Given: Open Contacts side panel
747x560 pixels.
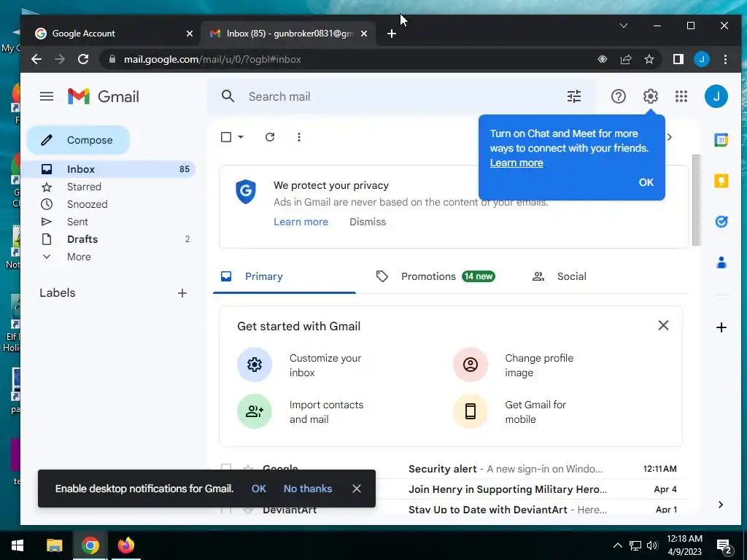Looking at the screenshot, I should [721, 262].
